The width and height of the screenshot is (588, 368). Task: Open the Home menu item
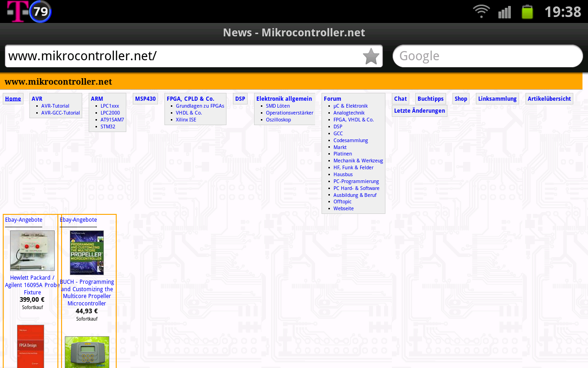pos(13,98)
